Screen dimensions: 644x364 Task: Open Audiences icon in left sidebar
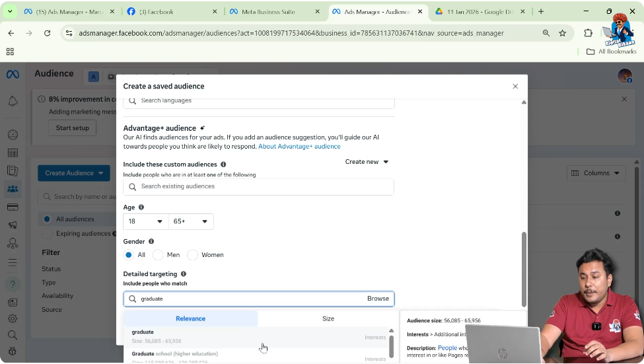(13, 189)
